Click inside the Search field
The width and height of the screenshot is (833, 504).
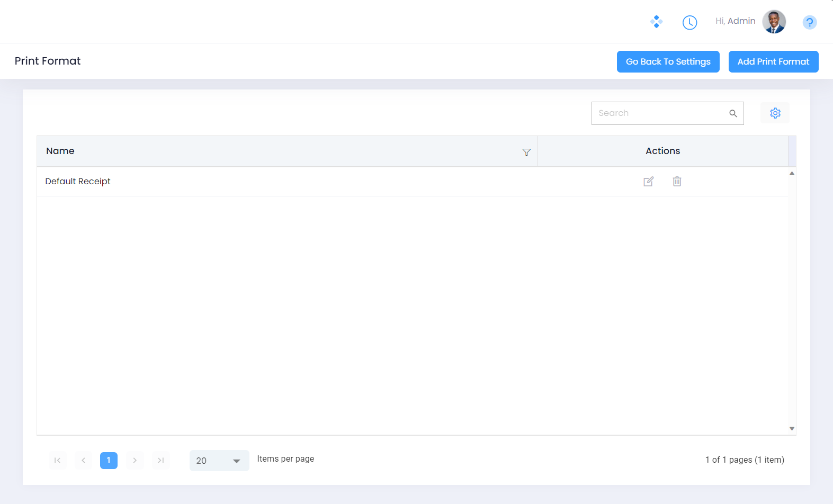(x=659, y=113)
